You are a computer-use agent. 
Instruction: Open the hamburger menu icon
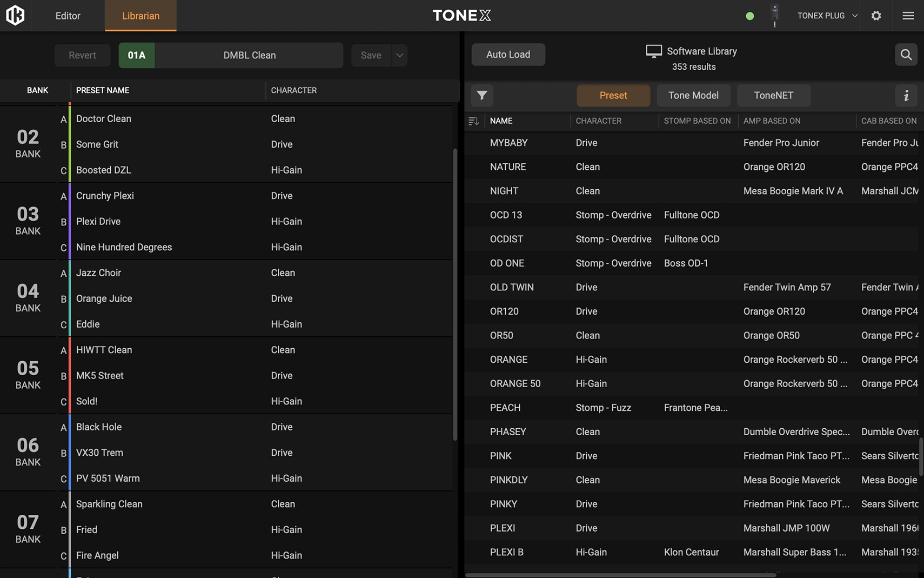coord(908,16)
